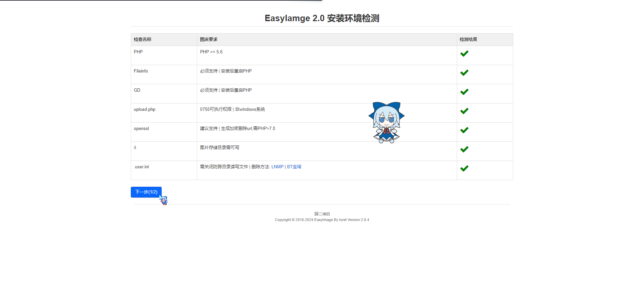Click the 图床要求 column header
644x306 pixels.
pos(209,40)
